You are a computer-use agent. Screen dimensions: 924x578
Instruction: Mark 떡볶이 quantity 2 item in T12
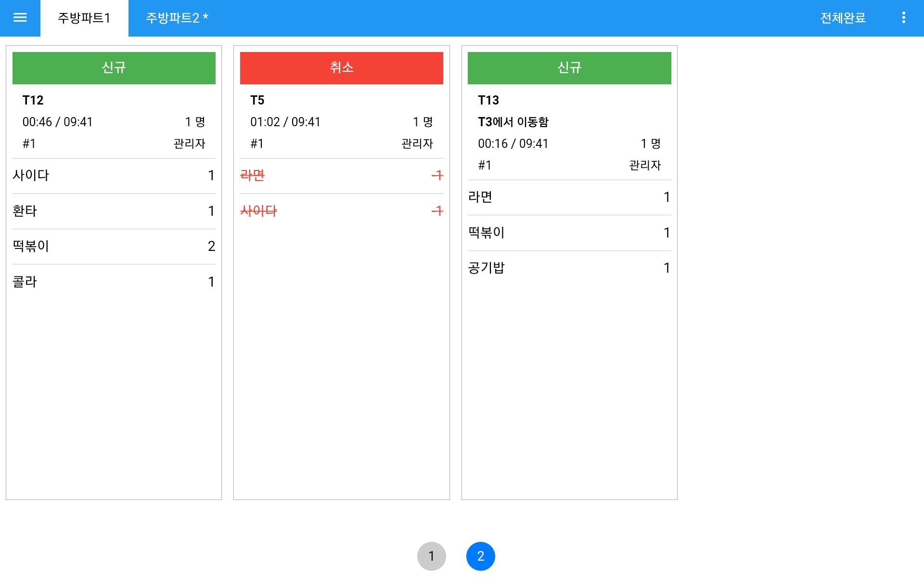114,247
